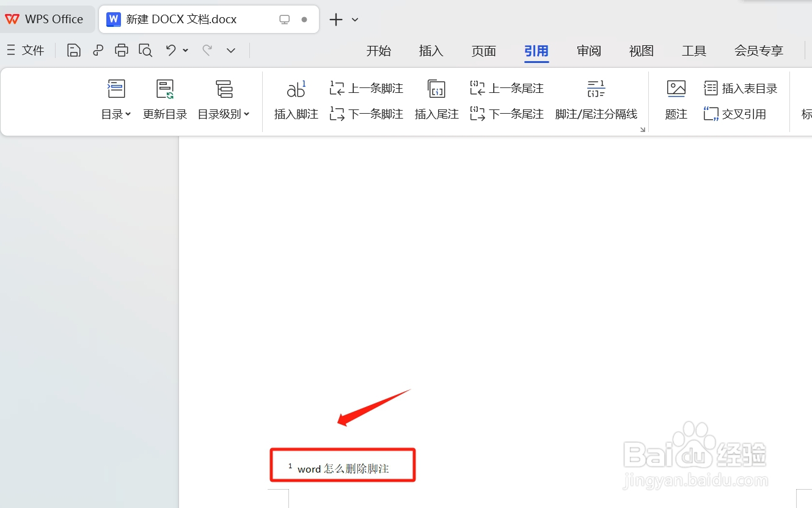
Task: Open the 会员专享 tab
Action: (759, 51)
